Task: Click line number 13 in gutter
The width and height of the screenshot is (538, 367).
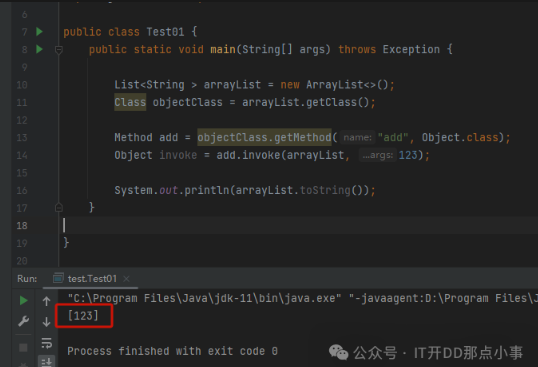Action: [x=22, y=138]
